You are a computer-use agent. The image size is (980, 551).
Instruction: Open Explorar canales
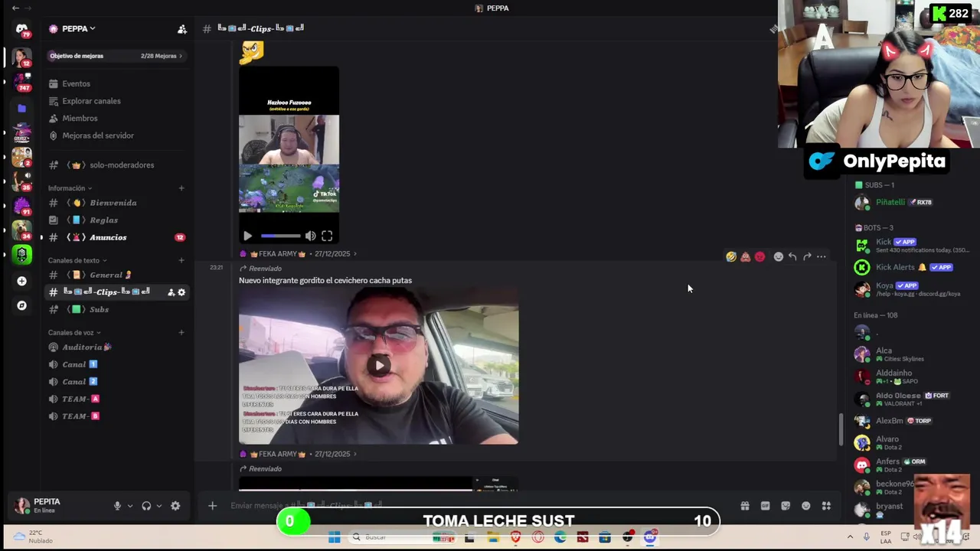coord(116,101)
